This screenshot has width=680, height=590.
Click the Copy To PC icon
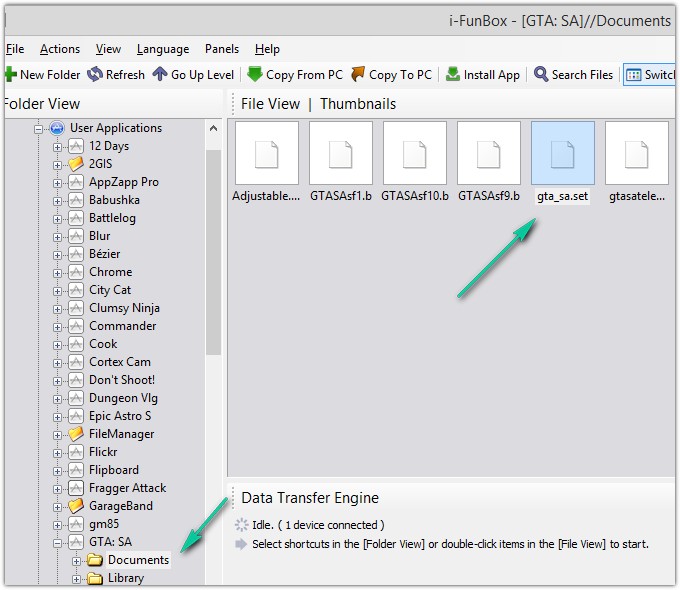(358, 74)
